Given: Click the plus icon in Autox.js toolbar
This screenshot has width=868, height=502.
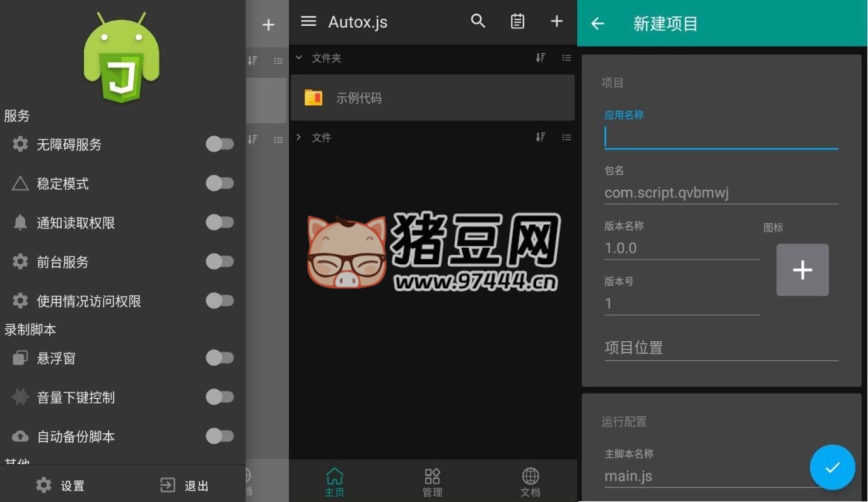Looking at the screenshot, I should [x=556, y=21].
